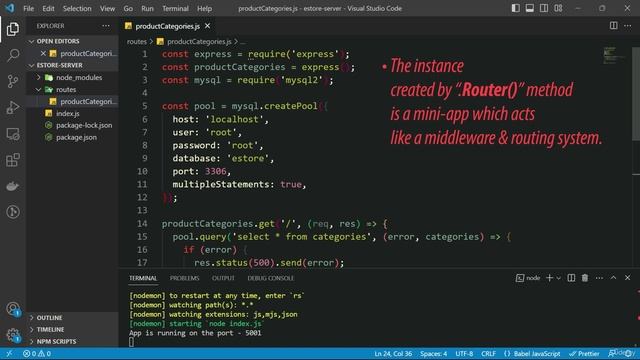Open the Help menu
The image size is (640, 360).
click(204, 8)
